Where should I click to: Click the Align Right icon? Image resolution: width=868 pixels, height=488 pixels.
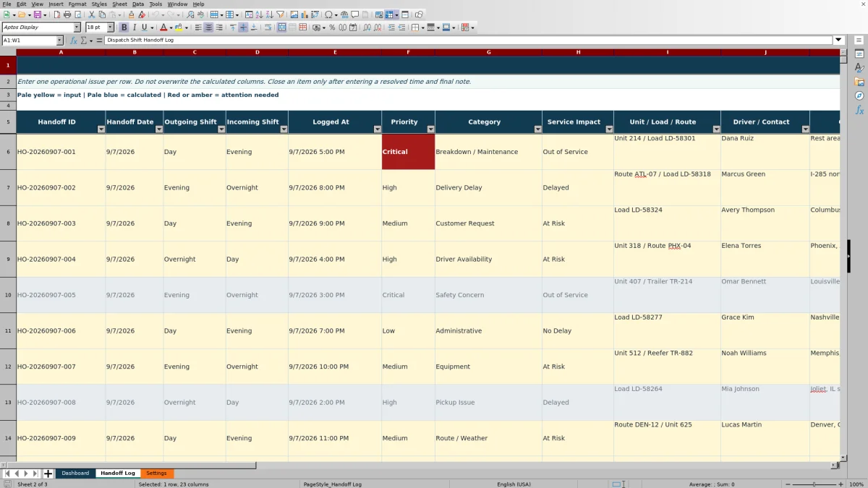[218, 27]
